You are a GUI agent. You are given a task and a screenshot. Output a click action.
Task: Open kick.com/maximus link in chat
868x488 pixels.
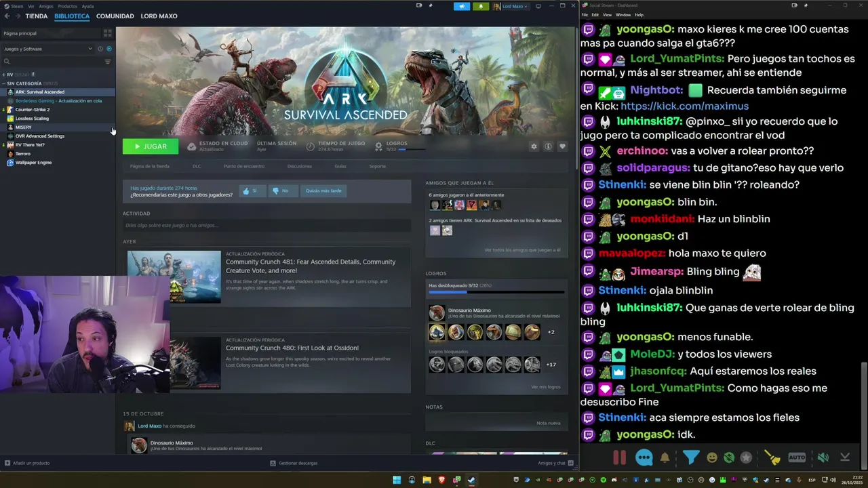pos(684,106)
